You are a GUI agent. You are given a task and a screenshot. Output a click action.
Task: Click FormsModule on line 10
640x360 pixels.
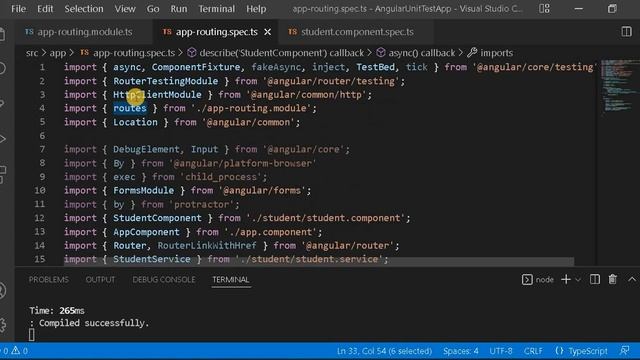pyautogui.click(x=143, y=191)
